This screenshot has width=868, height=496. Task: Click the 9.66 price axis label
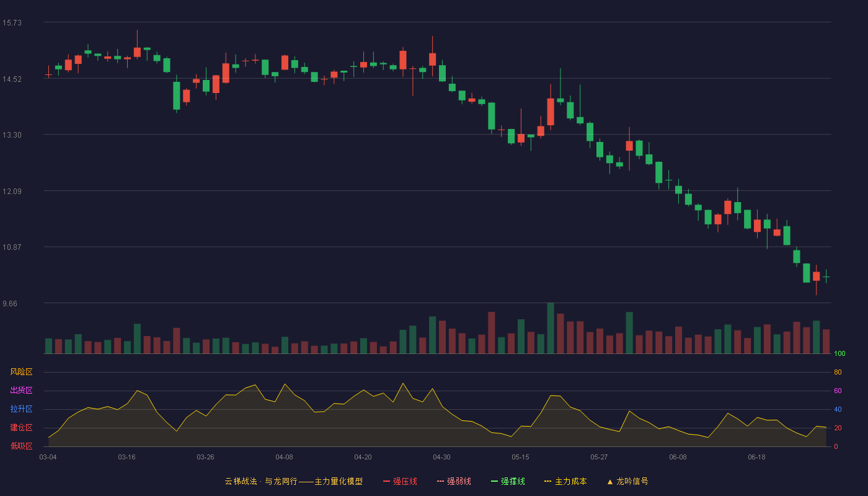pos(10,303)
